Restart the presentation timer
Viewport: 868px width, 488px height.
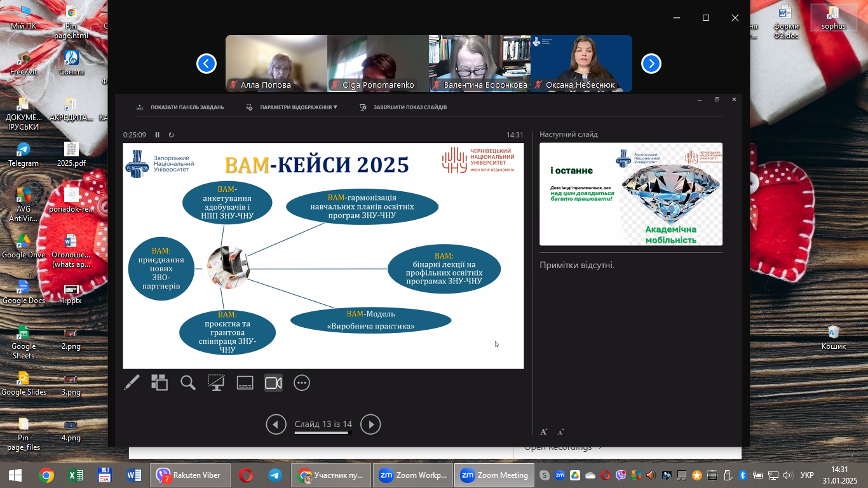(x=171, y=135)
